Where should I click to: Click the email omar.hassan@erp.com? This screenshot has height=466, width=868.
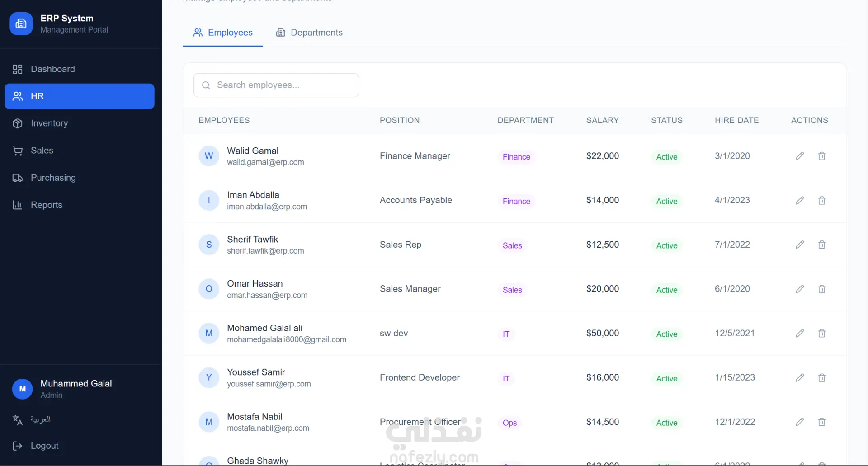tap(267, 295)
